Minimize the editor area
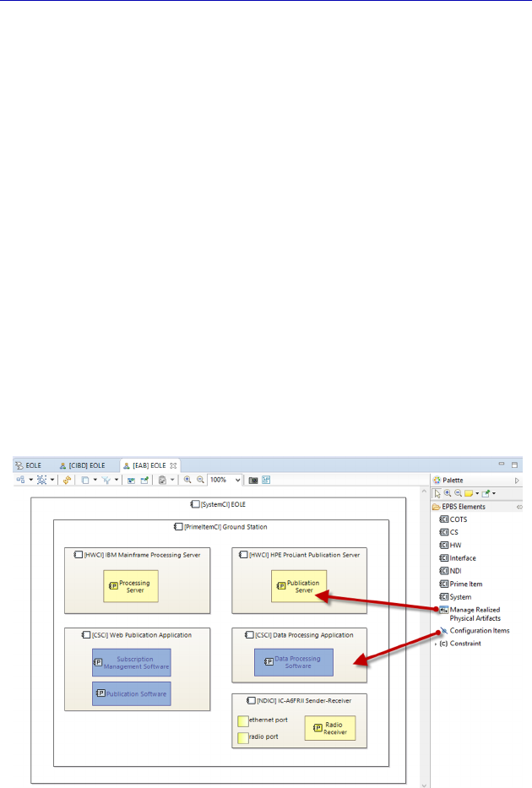The image size is (532, 788). pos(502,465)
